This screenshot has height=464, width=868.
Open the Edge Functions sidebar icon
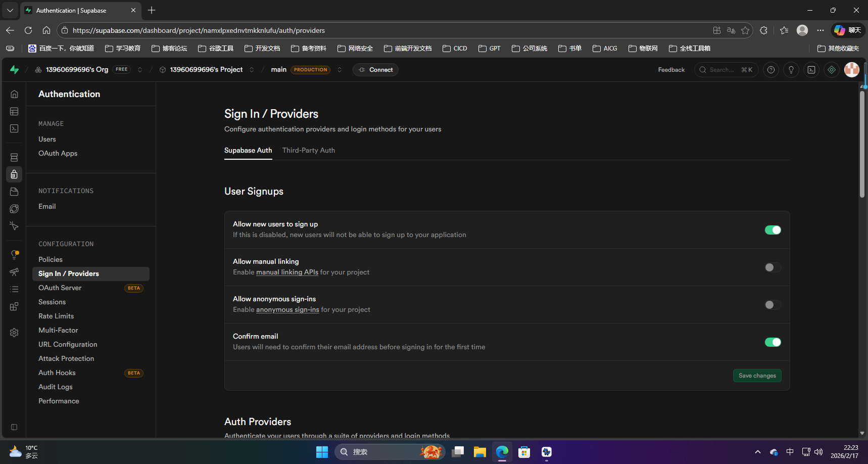pyautogui.click(x=14, y=209)
